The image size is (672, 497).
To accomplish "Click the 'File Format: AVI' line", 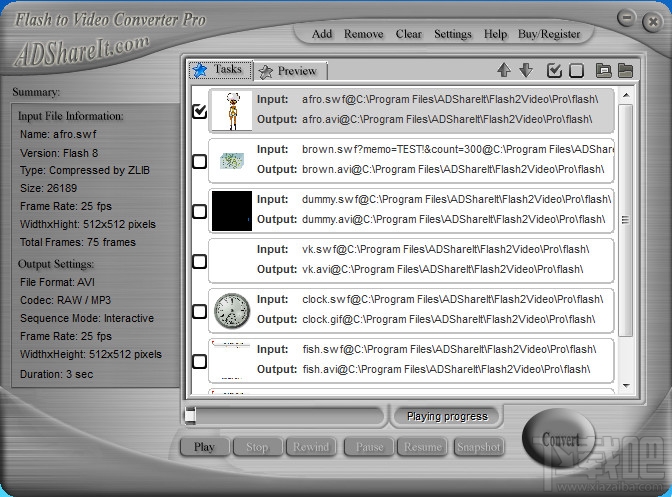I will click(x=57, y=282).
